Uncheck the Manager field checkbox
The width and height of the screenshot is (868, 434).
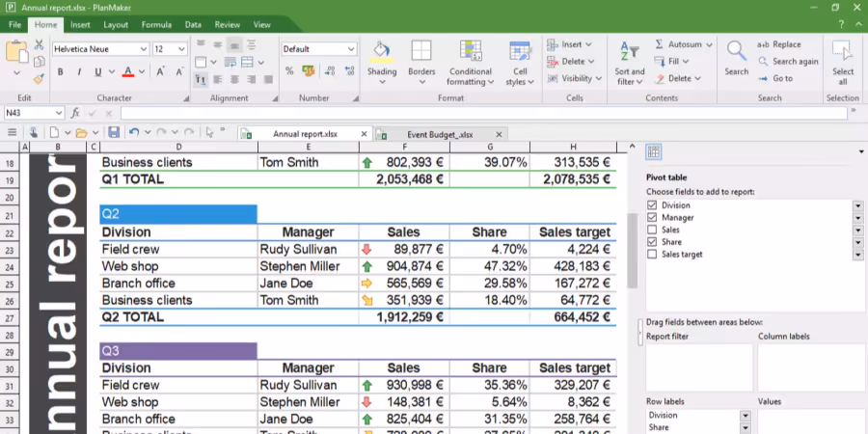652,218
